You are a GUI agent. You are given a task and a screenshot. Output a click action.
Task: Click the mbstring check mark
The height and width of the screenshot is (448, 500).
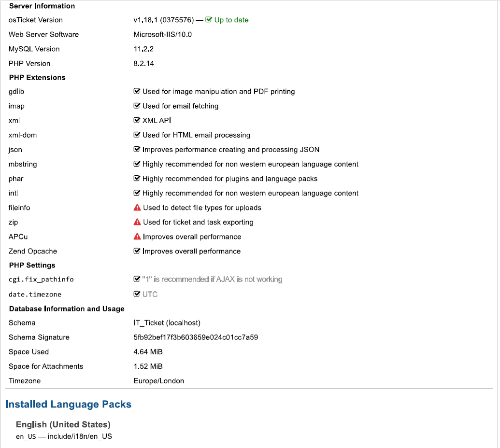137,164
